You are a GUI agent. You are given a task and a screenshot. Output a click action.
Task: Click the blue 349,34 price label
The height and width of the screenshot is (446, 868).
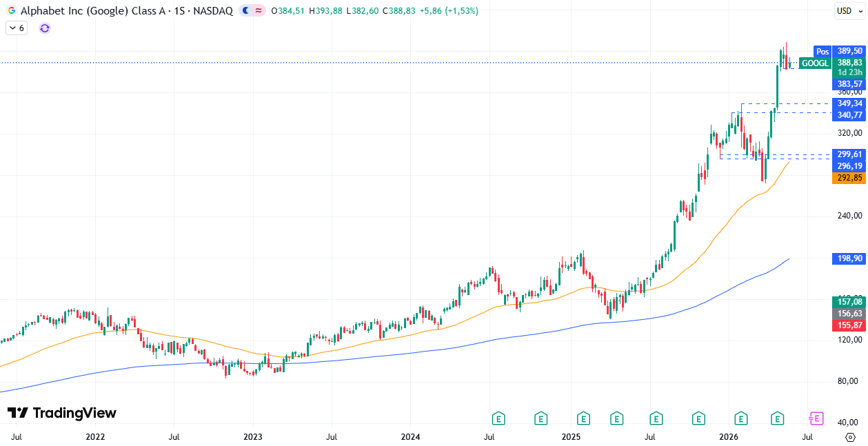[x=849, y=103]
